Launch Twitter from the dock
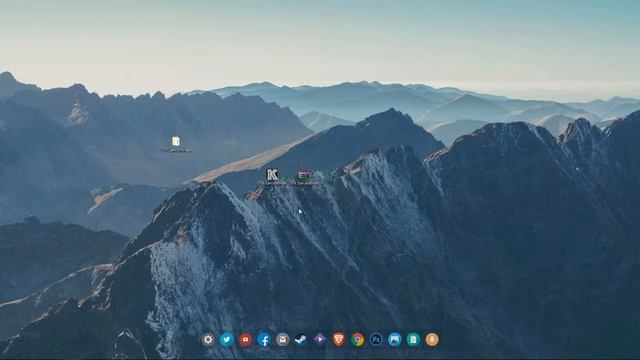This screenshot has height=360, width=640. click(x=227, y=340)
